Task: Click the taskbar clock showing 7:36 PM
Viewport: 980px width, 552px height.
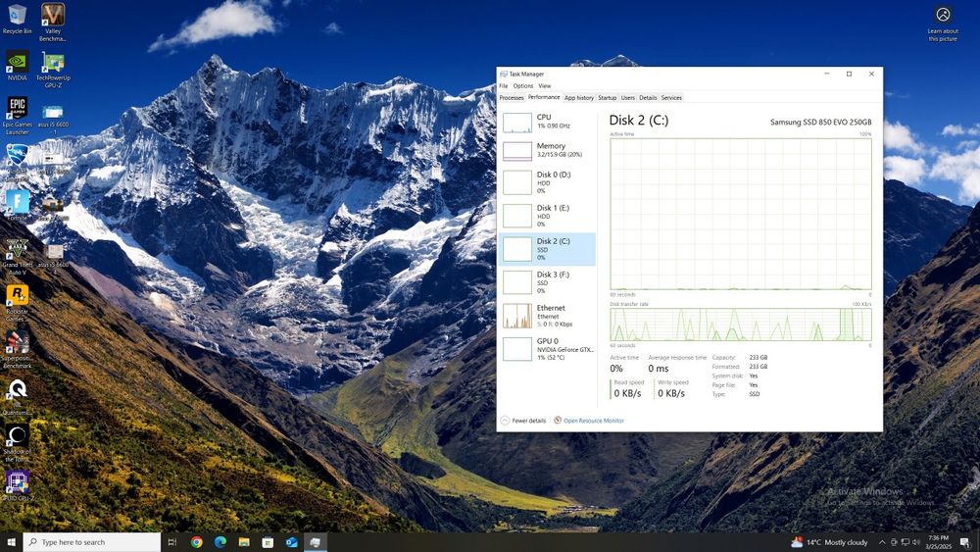Action: click(938, 542)
